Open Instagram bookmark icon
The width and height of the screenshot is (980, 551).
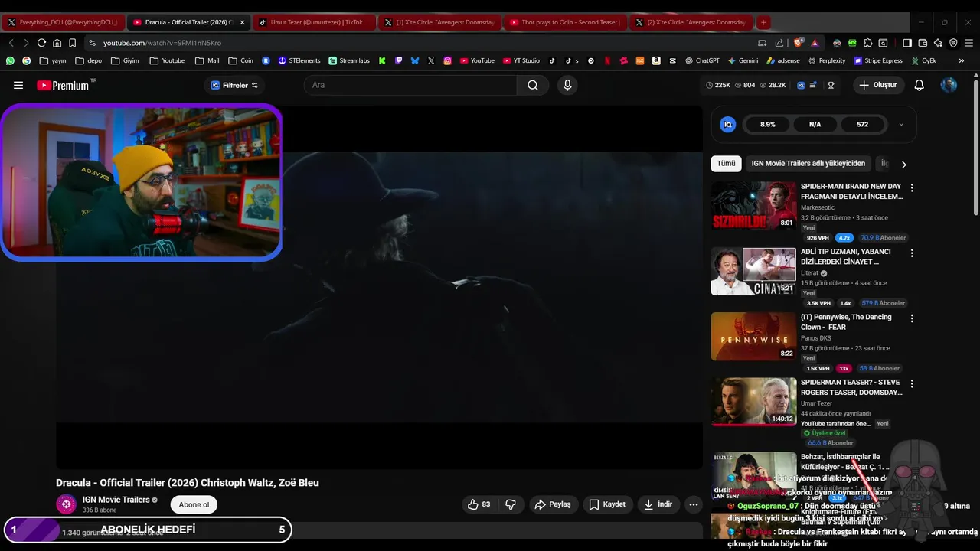448,60
